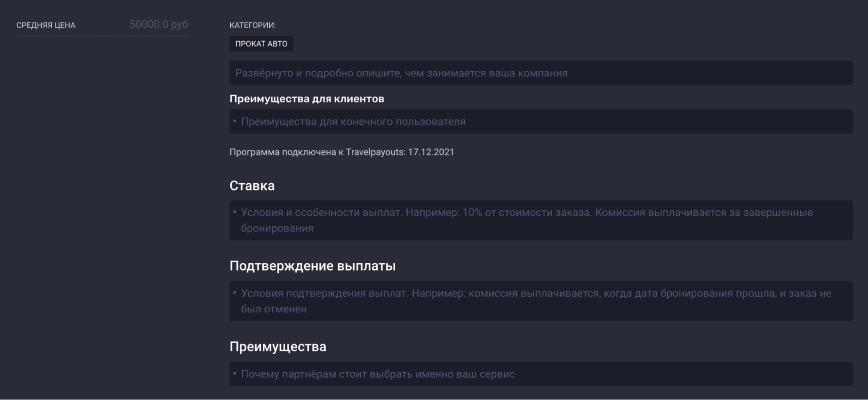Click the payout confirmation conditions field

coord(541,301)
